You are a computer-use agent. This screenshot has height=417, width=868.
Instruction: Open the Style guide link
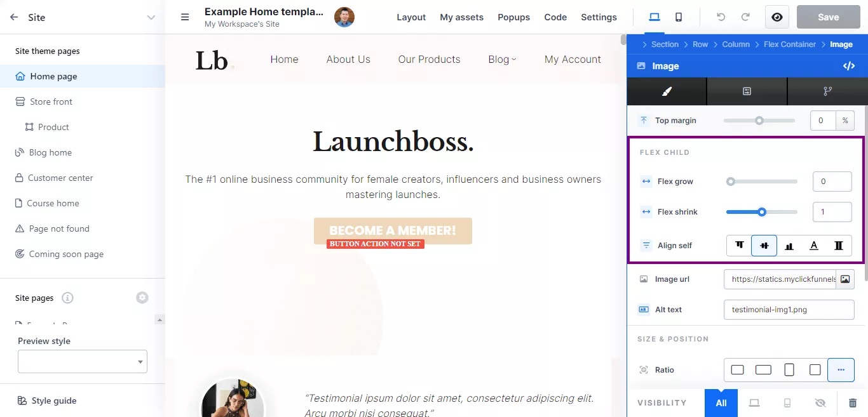[53, 400]
